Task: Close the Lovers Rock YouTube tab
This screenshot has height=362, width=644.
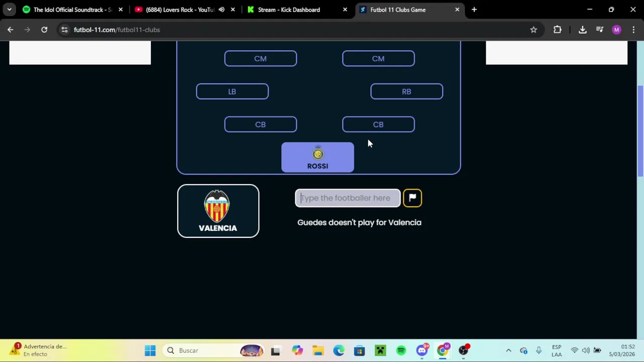Action: pos(232,10)
